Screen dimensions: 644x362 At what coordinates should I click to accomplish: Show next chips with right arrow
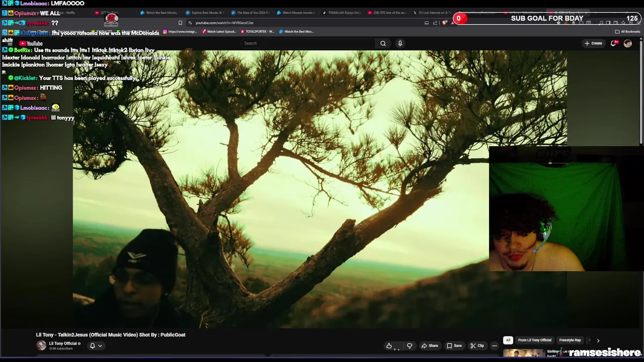pyautogui.click(x=598, y=340)
